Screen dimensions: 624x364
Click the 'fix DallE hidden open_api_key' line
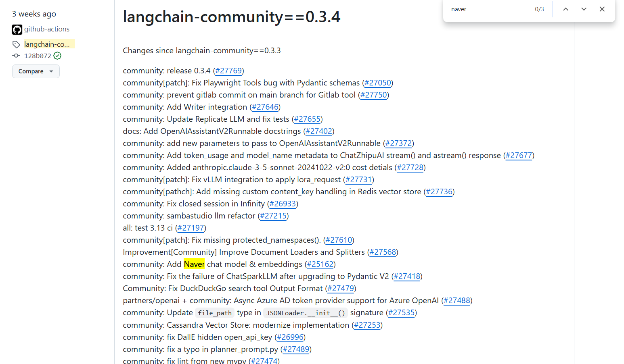pos(214,337)
